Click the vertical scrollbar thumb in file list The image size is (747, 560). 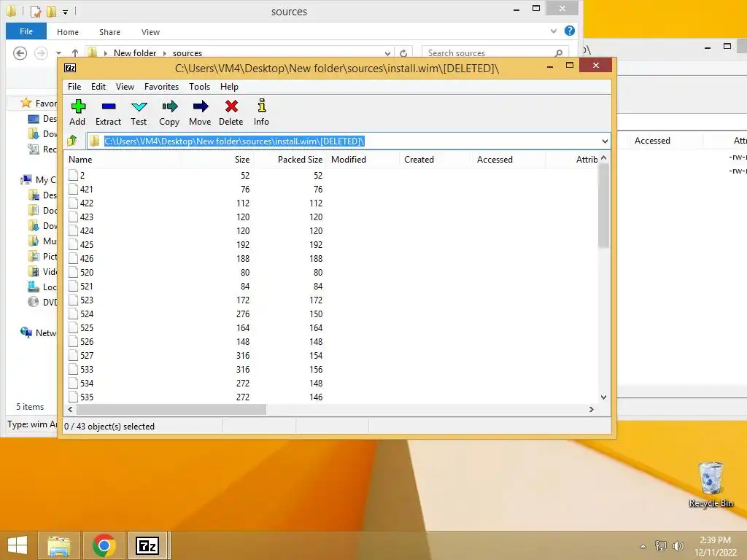coord(603,205)
